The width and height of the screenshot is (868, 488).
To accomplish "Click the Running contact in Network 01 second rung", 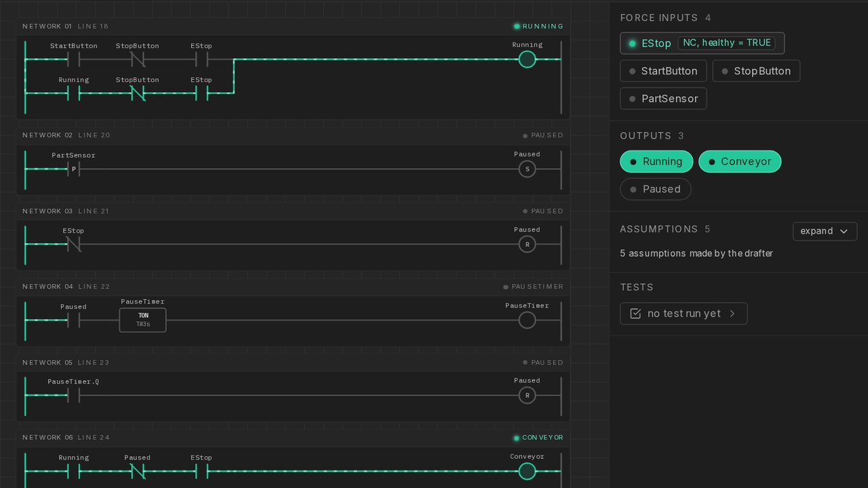I will point(74,93).
